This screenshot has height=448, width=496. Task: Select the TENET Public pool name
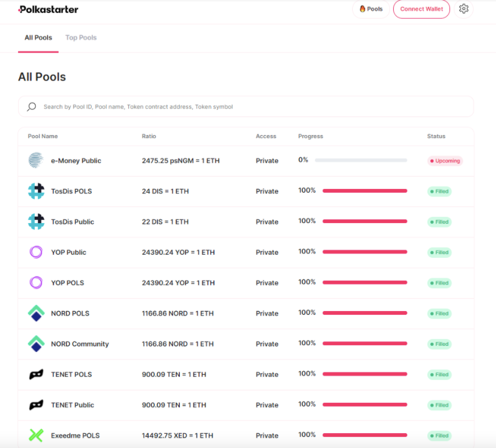tap(73, 405)
